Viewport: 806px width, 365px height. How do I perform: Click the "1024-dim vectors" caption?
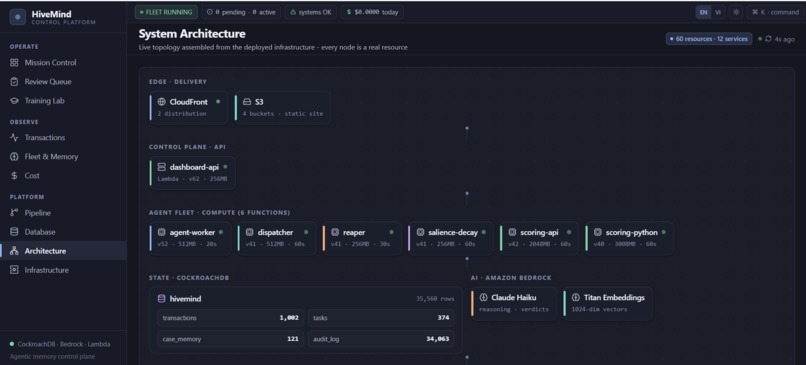coord(599,309)
